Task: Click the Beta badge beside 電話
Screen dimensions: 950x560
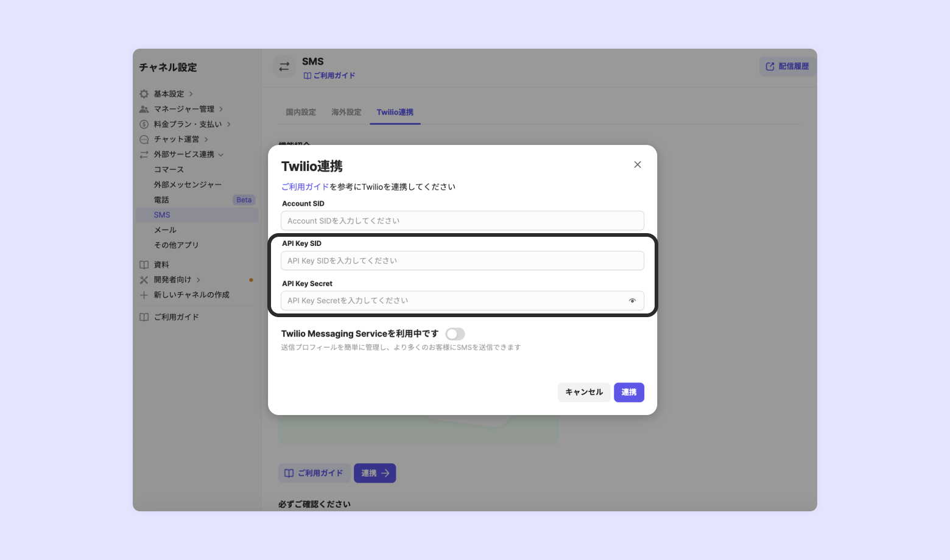Action: click(x=244, y=200)
